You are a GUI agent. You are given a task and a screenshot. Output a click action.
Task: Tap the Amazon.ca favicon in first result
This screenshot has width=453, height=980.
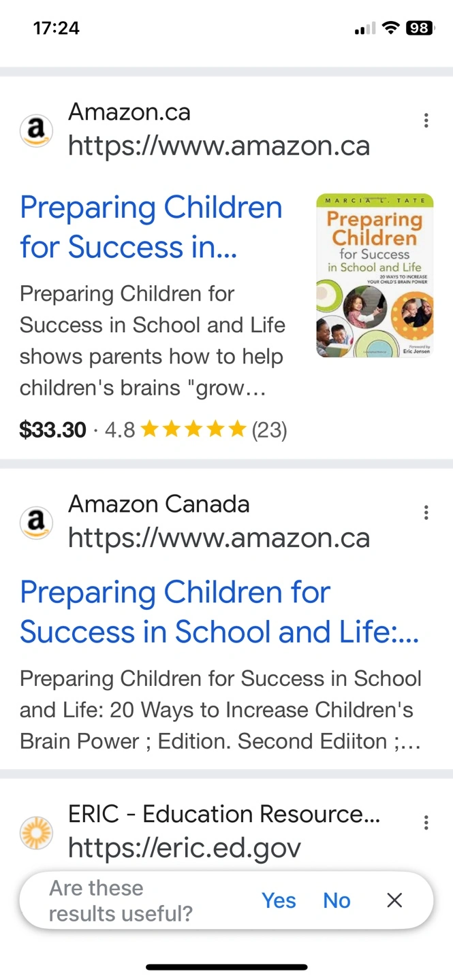[36, 130]
